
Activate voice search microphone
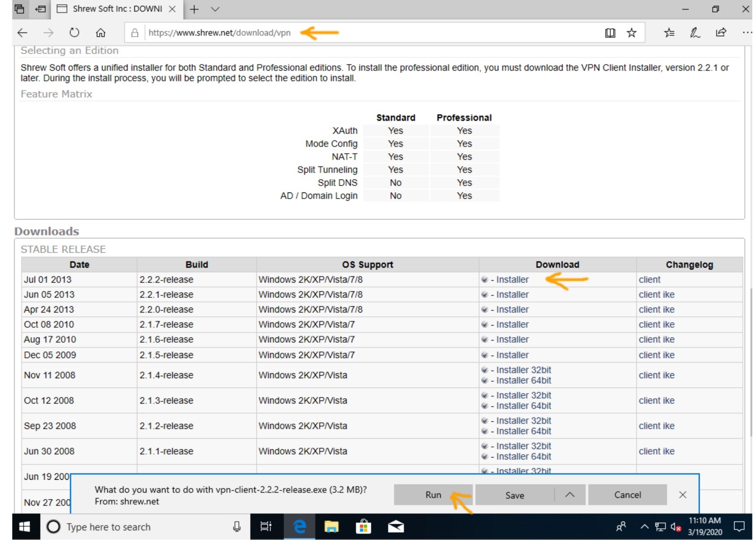pyautogui.click(x=237, y=527)
